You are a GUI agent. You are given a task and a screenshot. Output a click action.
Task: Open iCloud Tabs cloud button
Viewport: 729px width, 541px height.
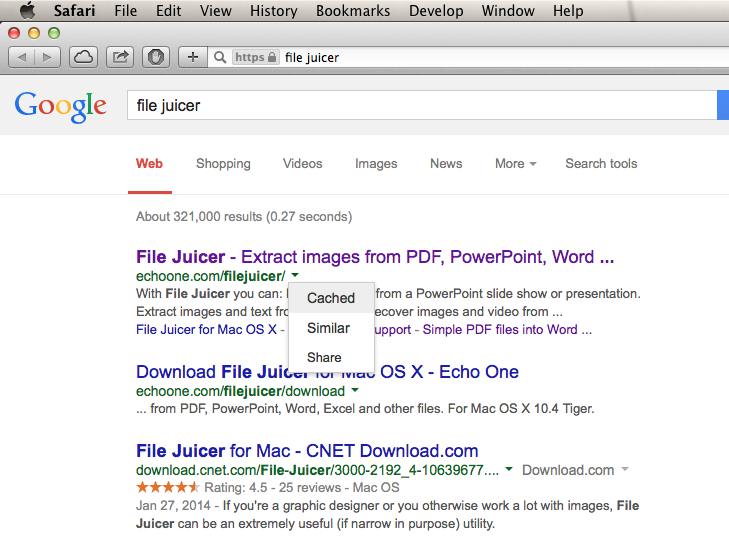(x=84, y=58)
